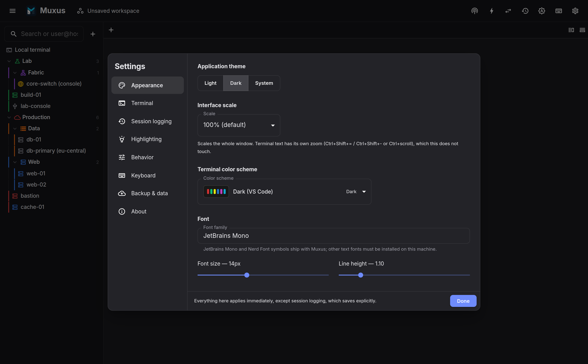Adjust the Font size slider handle
588x364 pixels.
click(x=247, y=275)
